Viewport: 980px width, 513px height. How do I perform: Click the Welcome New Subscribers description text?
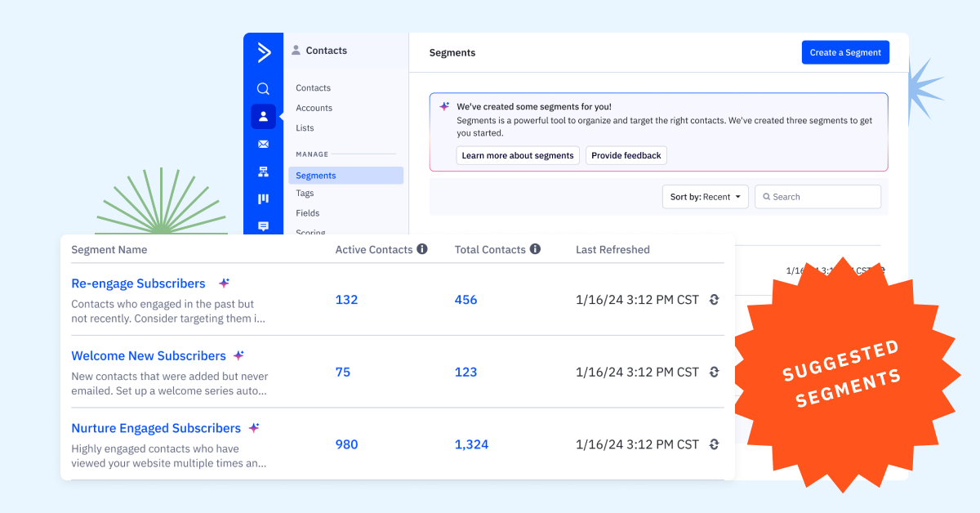170,383
